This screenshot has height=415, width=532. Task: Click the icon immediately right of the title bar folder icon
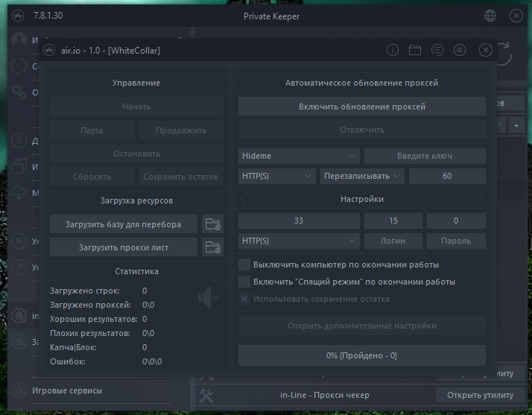click(x=437, y=51)
